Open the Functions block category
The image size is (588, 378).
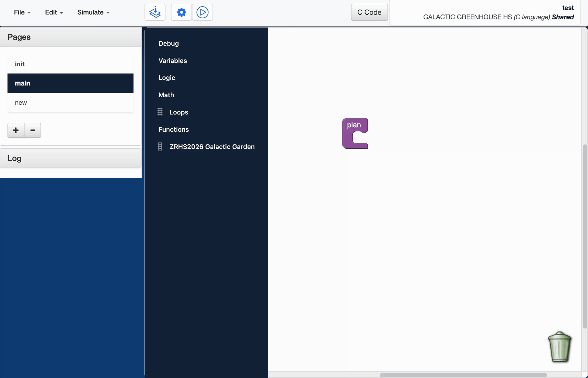tap(173, 129)
